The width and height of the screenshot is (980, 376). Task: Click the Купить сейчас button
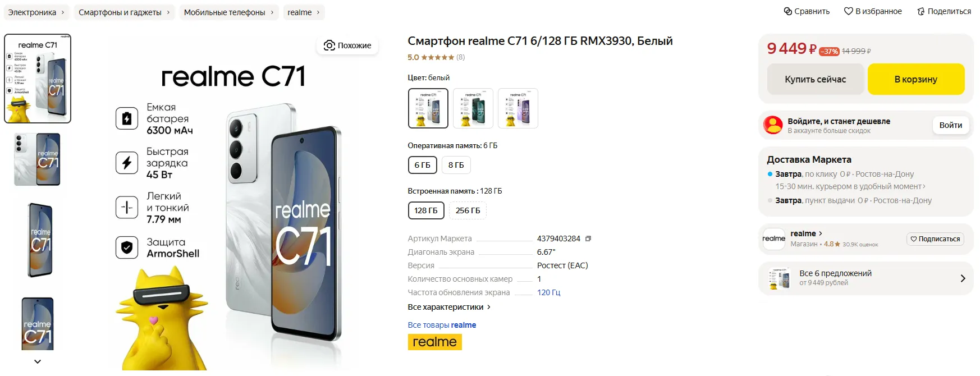point(815,79)
